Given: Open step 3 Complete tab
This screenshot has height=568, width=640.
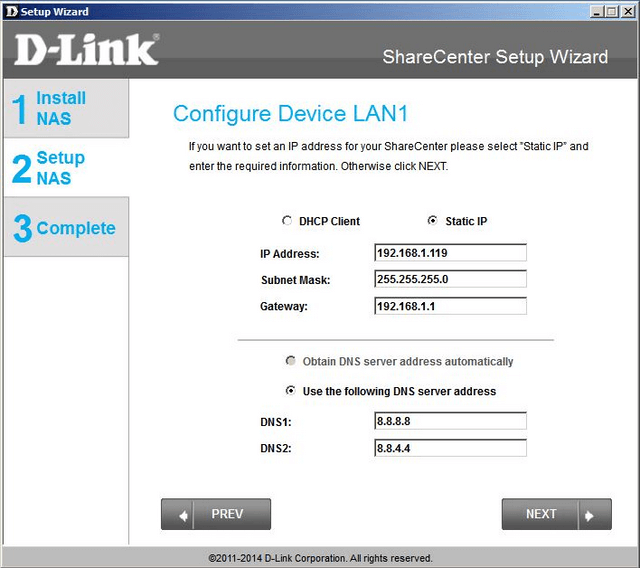Looking at the screenshot, I should click(x=66, y=227).
